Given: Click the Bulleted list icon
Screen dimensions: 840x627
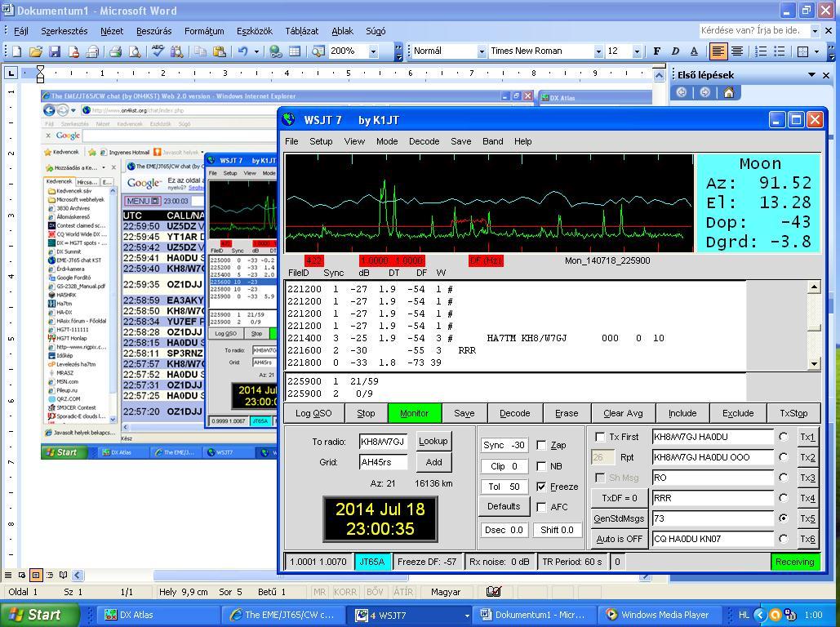Looking at the screenshot, I should 780,51.
